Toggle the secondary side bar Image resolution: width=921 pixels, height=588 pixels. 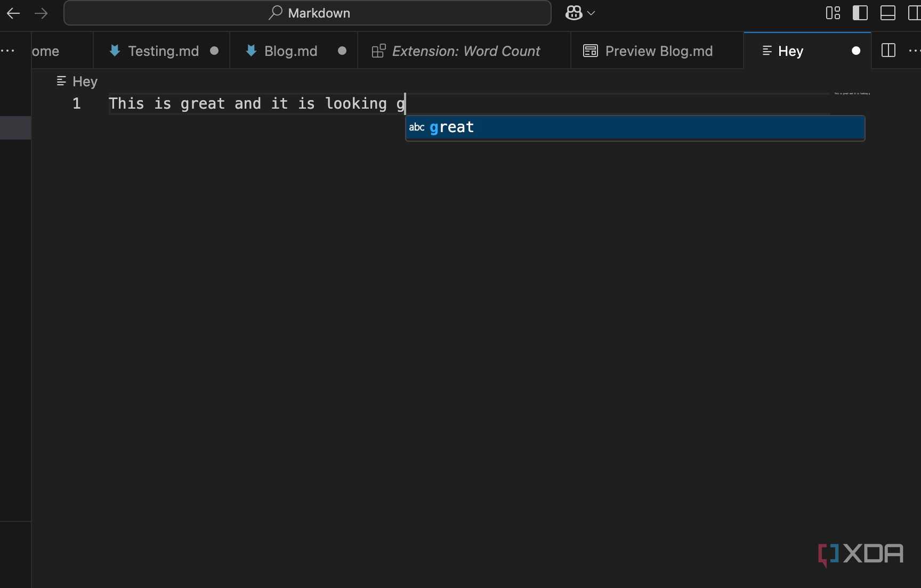(x=914, y=13)
